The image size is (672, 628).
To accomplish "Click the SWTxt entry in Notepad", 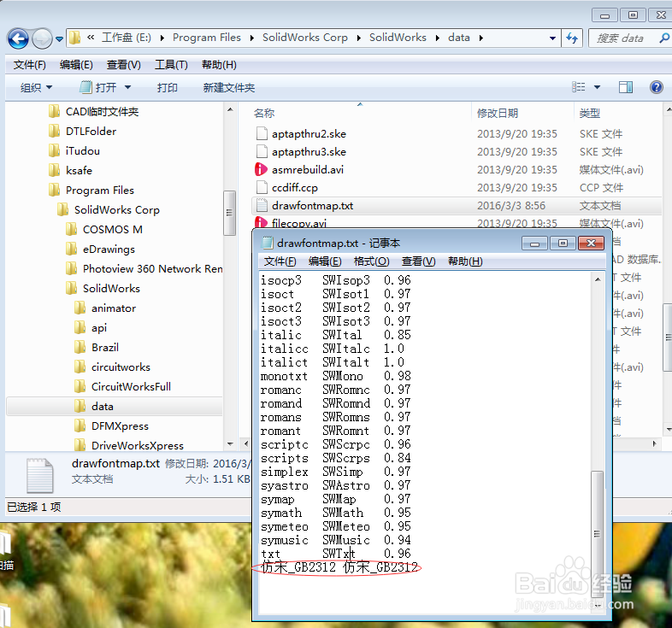I will point(339,554).
